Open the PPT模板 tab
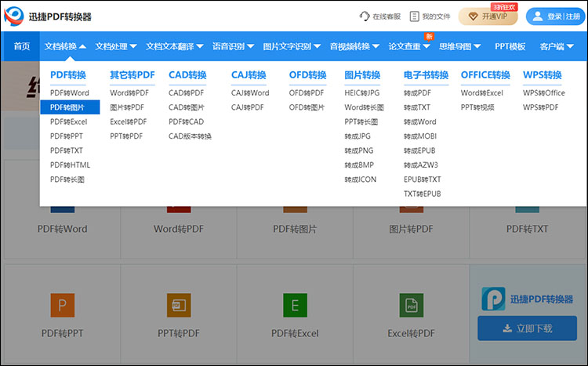This screenshot has width=588, height=366. click(510, 46)
